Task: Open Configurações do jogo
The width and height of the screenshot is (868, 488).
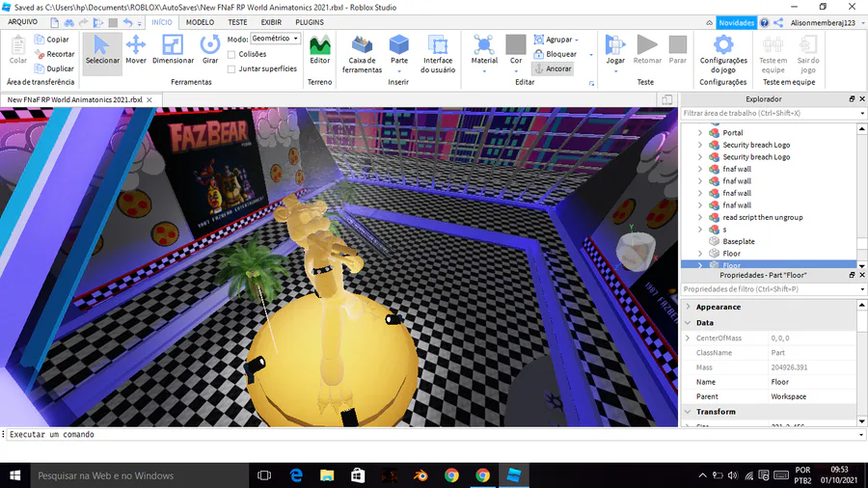Action: tap(723, 54)
